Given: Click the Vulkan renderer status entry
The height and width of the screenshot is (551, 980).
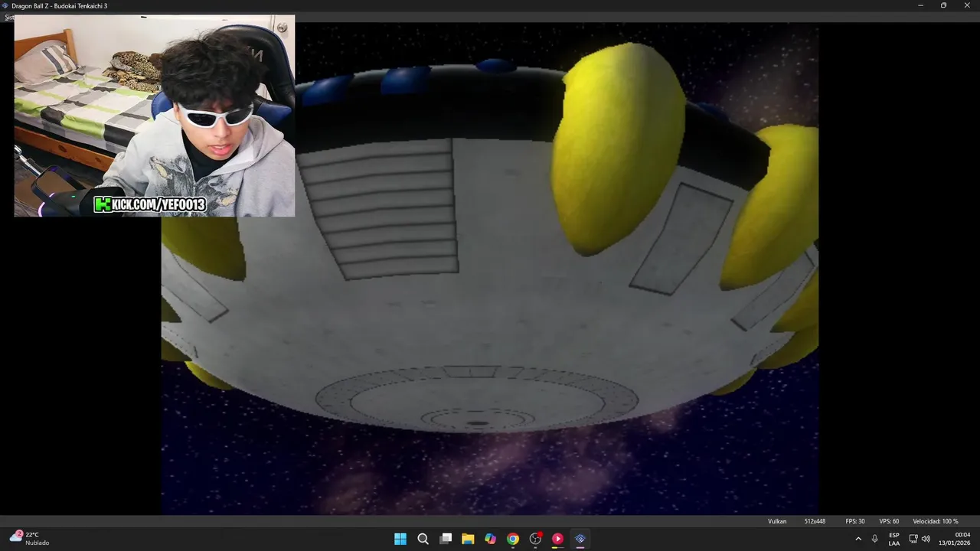Looking at the screenshot, I should 777,521.
